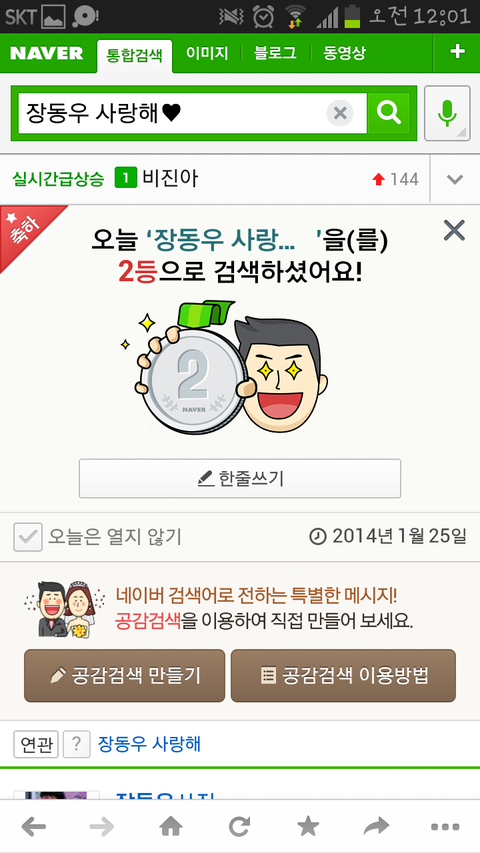480x853 pixels.
Task: Tap the 공감검색 만들기 button
Action: click(125, 676)
